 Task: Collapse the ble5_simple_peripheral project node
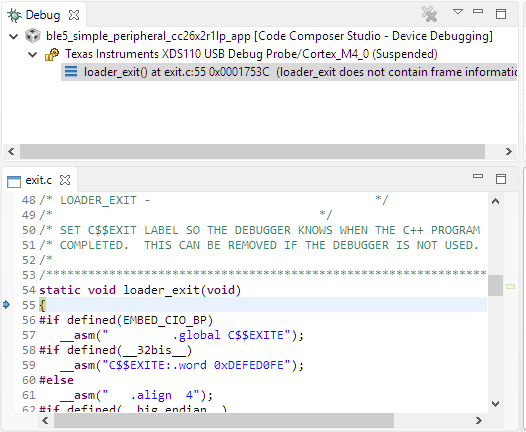[13, 36]
